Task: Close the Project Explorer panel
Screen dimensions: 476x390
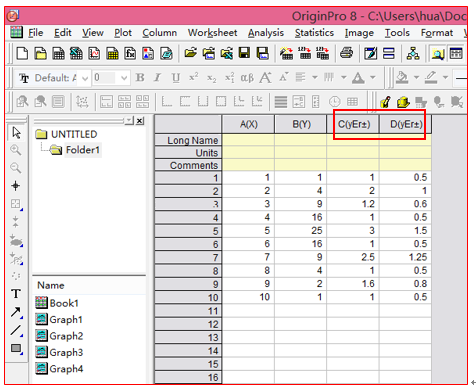Action: pos(140,121)
